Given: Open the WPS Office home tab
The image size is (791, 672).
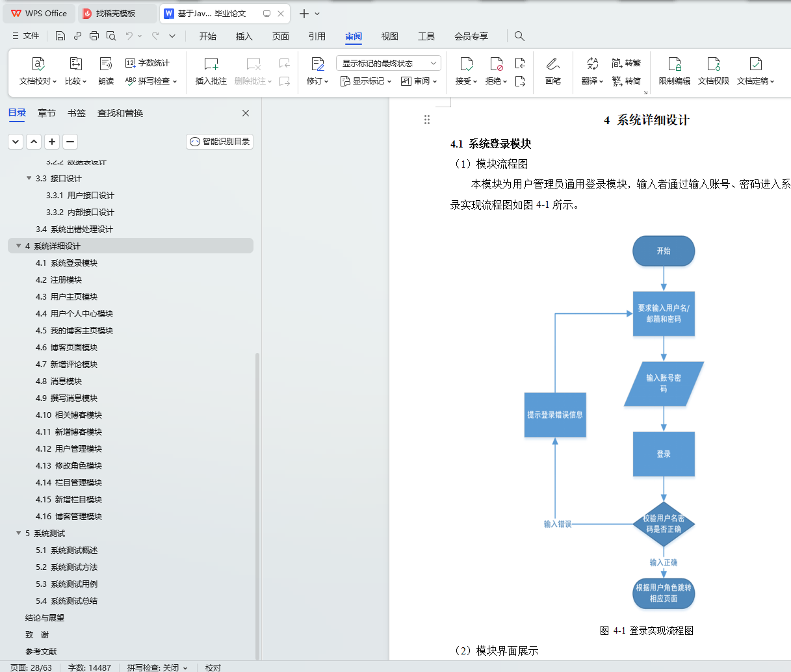Looking at the screenshot, I should pos(40,13).
